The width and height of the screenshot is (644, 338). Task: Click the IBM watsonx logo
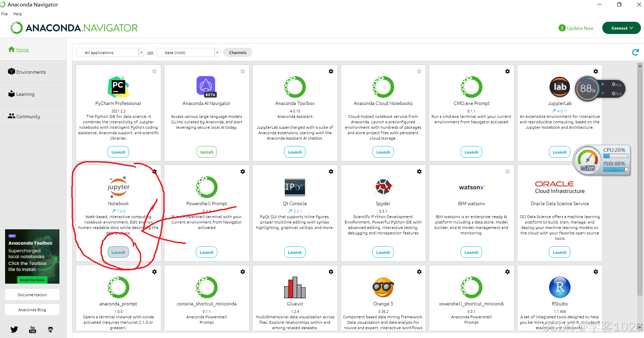472,187
